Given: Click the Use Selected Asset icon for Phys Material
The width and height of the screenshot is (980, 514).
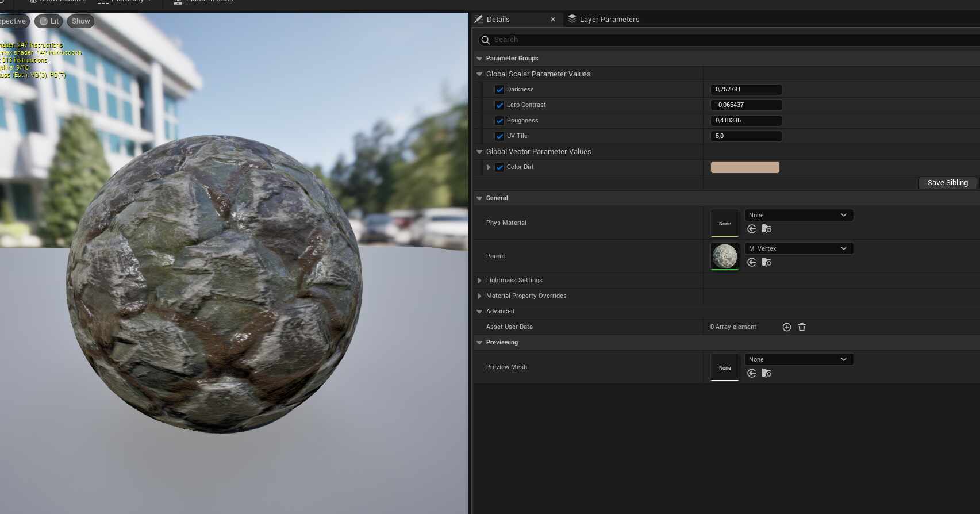Looking at the screenshot, I should pyautogui.click(x=751, y=229).
